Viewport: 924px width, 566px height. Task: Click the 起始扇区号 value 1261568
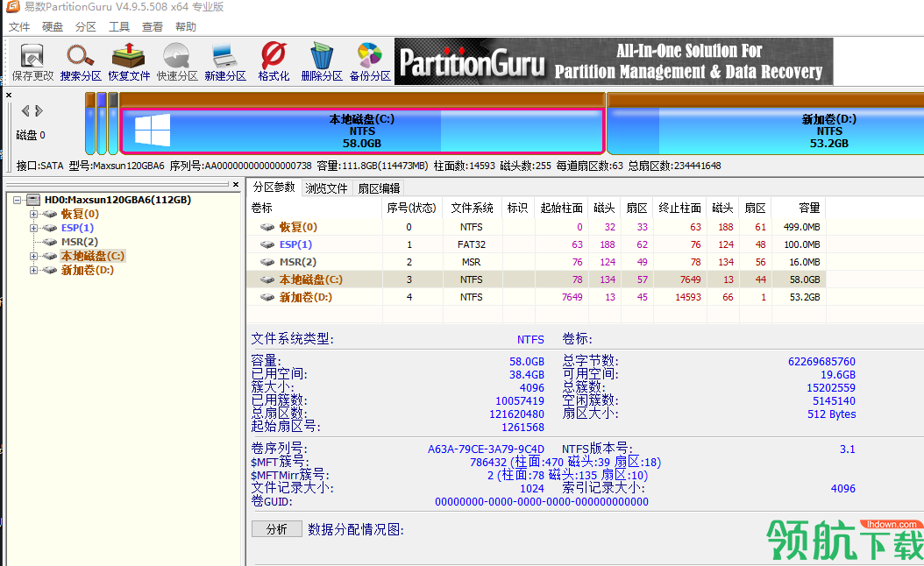[x=522, y=428]
